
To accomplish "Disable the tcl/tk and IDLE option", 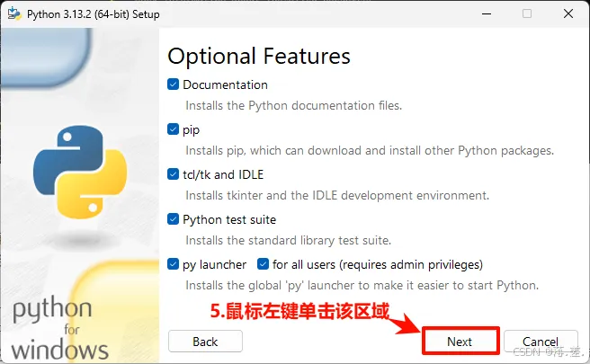I will click(174, 174).
